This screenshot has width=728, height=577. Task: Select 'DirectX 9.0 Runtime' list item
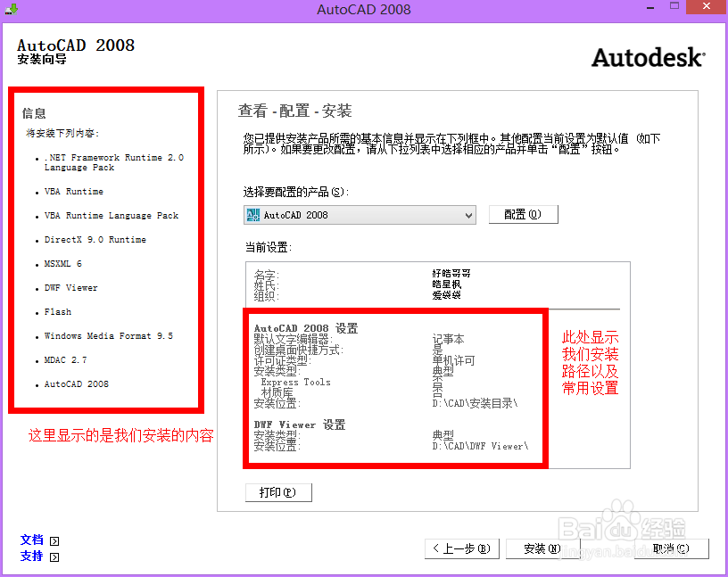click(95, 240)
